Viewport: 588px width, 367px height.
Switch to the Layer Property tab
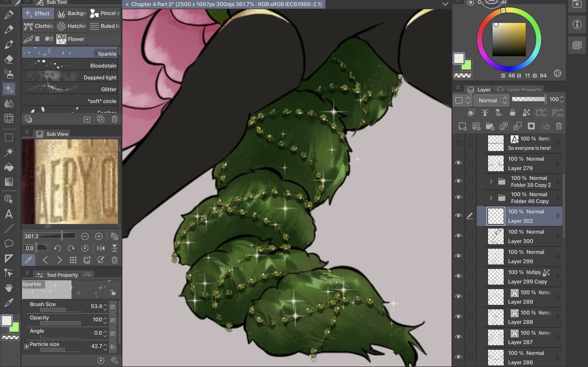click(520, 89)
